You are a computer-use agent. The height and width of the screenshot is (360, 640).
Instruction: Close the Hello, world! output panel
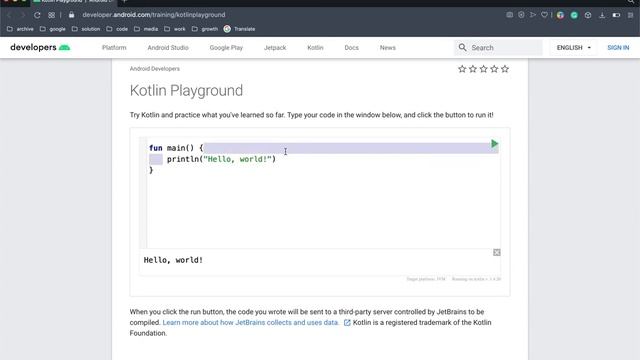[497, 253]
